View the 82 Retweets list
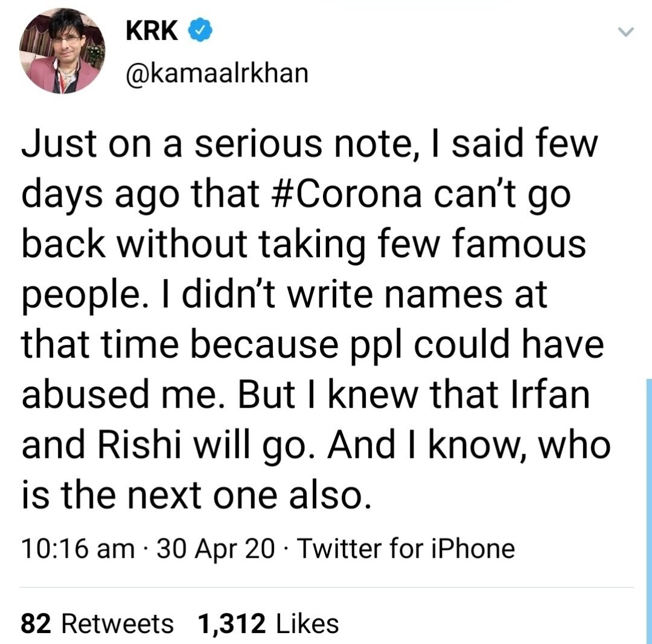Viewport: 652px width, 644px height. pyautogui.click(x=97, y=623)
